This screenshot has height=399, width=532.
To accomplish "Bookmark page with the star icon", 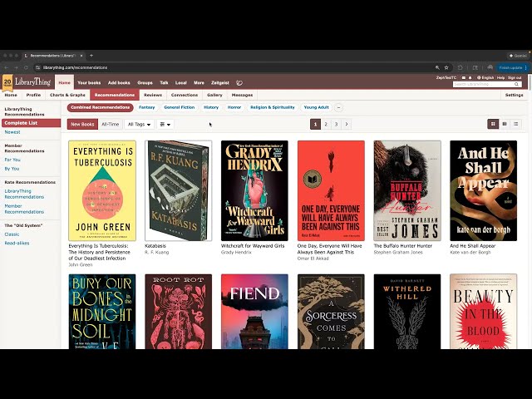I will coord(446,68).
